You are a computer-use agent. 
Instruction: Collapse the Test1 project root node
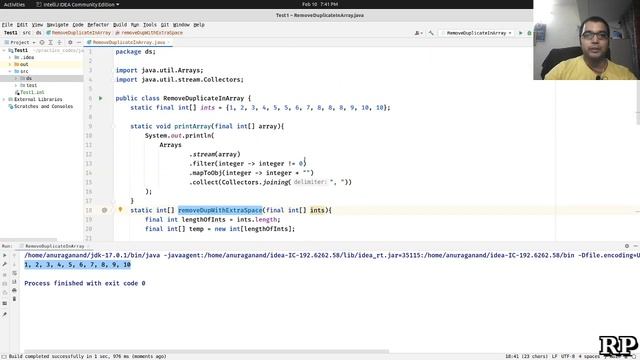(4, 51)
